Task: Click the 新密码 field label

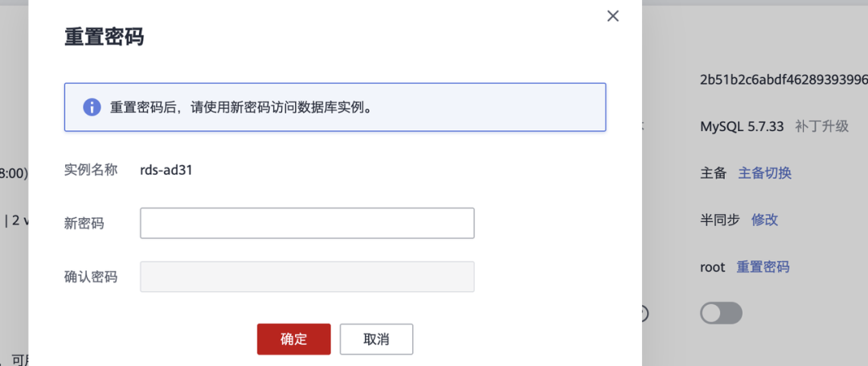Action: point(84,224)
